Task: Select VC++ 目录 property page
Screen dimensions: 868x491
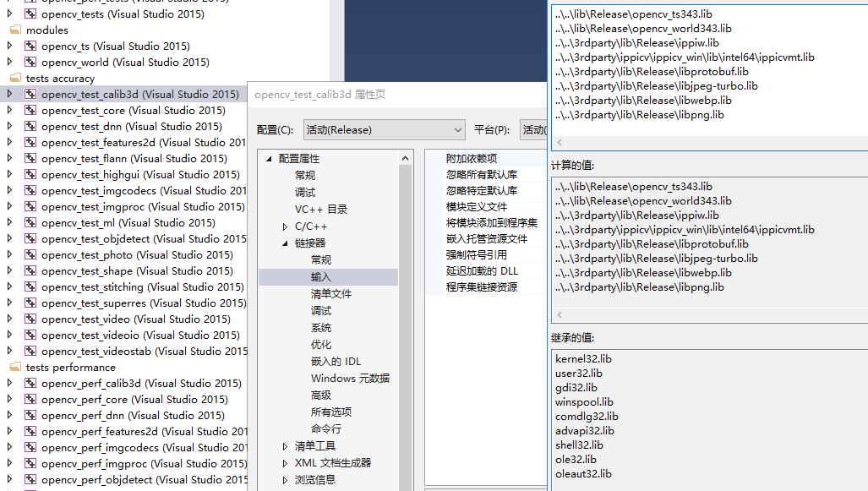Action: (x=321, y=210)
